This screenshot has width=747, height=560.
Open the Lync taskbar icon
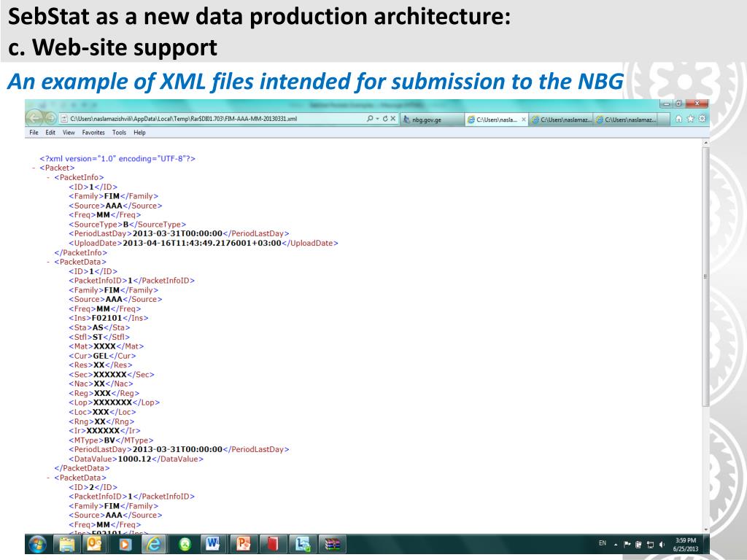click(x=302, y=544)
